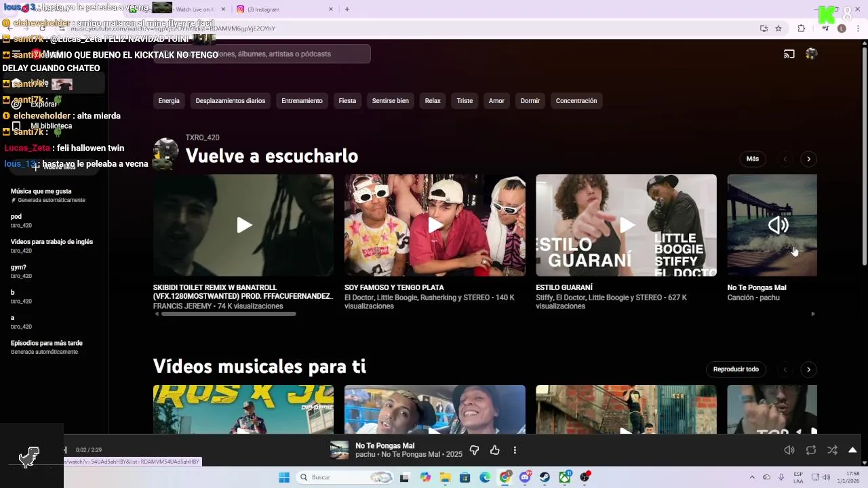Play SKIBIDI TOILET REMIX video thumbnail
Screen dimensions: 868x488
243,225
